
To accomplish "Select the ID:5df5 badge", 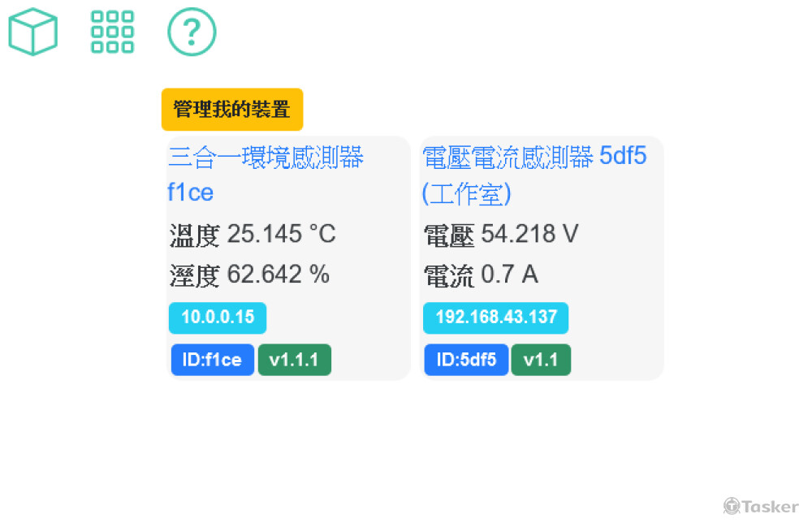I will 466,360.
